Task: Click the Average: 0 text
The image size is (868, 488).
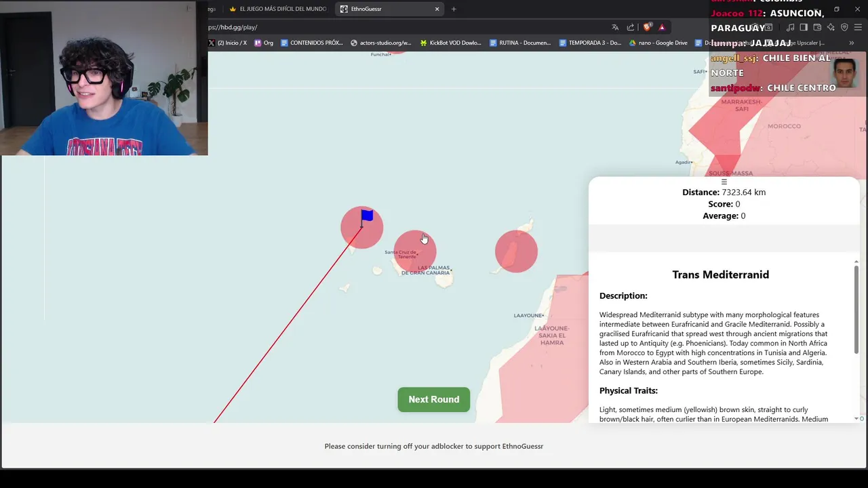Action: coord(724,216)
